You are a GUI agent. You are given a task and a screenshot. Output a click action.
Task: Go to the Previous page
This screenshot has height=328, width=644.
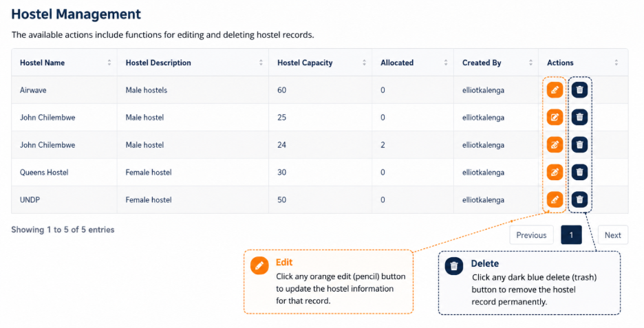531,235
